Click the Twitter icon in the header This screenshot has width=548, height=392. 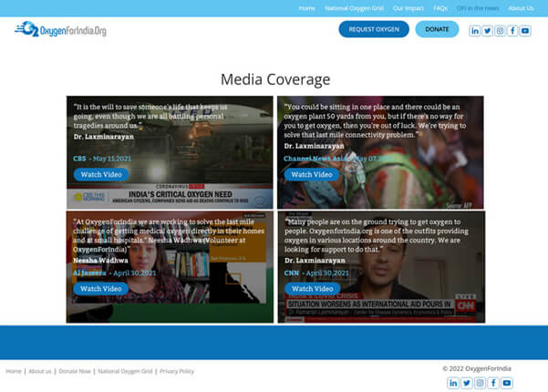[488, 30]
